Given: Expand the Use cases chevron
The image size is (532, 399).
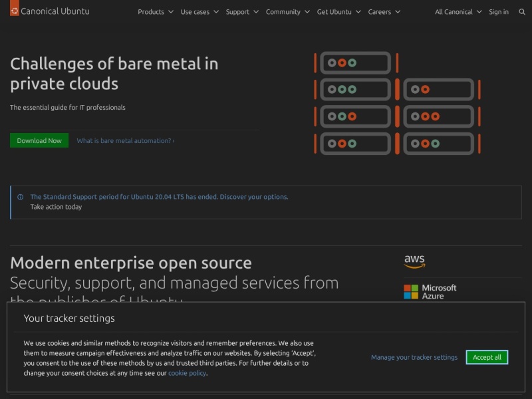Looking at the screenshot, I should pos(216,12).
